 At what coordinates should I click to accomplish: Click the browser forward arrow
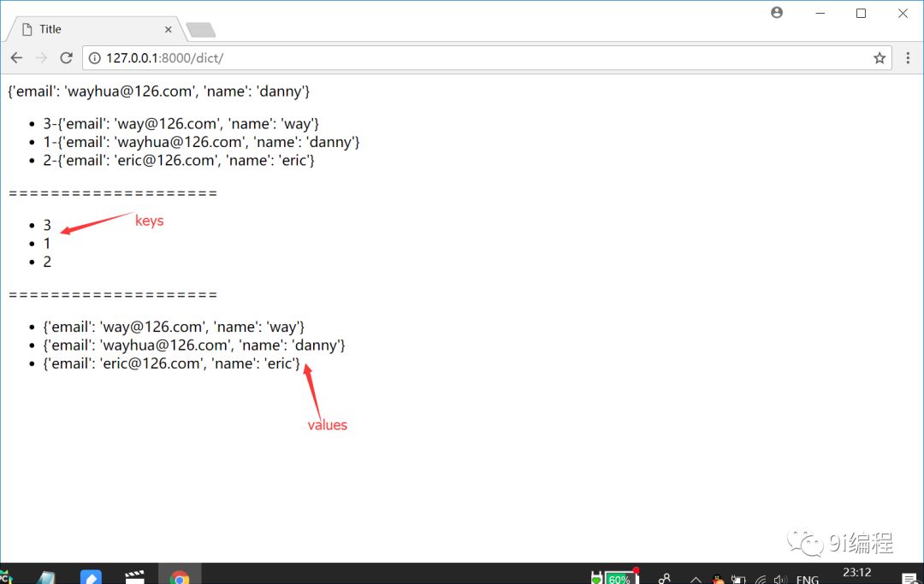[x=41, y=57]
